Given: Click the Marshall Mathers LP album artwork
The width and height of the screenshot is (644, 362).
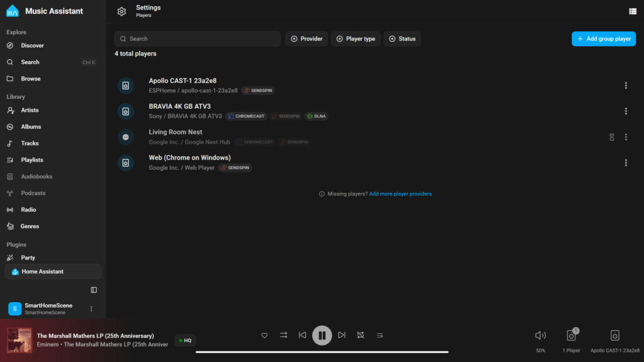Looking at the screenshot, I should pyautogui.click(x=19, y=340).
